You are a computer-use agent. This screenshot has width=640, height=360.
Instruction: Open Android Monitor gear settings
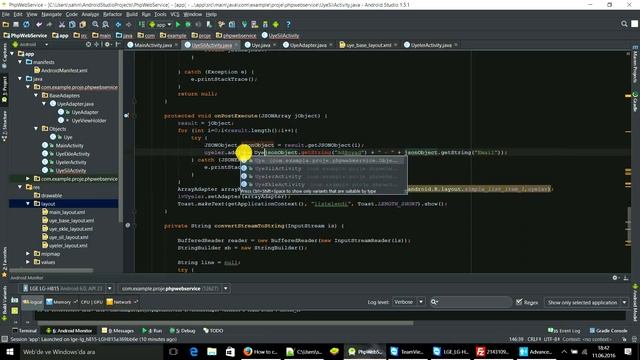click(x=615, y=278)
